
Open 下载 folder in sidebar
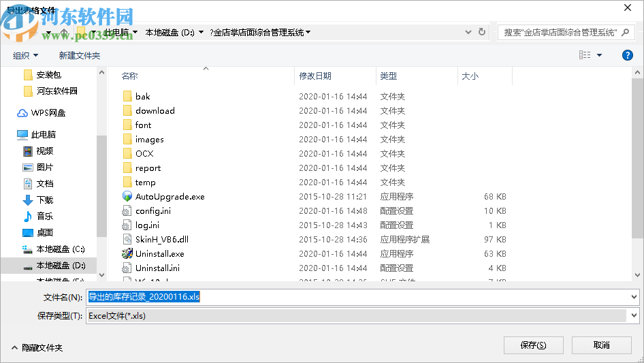pos(38,200)
